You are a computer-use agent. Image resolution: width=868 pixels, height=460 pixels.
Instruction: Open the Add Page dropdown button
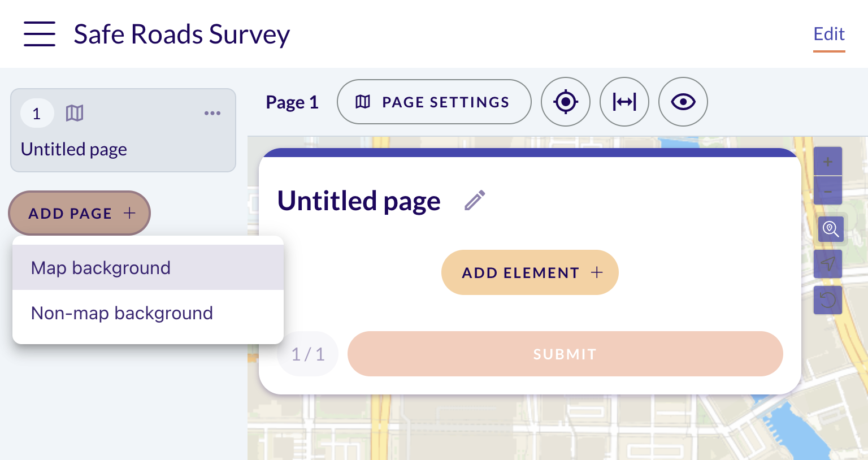(x=80, y=213)
